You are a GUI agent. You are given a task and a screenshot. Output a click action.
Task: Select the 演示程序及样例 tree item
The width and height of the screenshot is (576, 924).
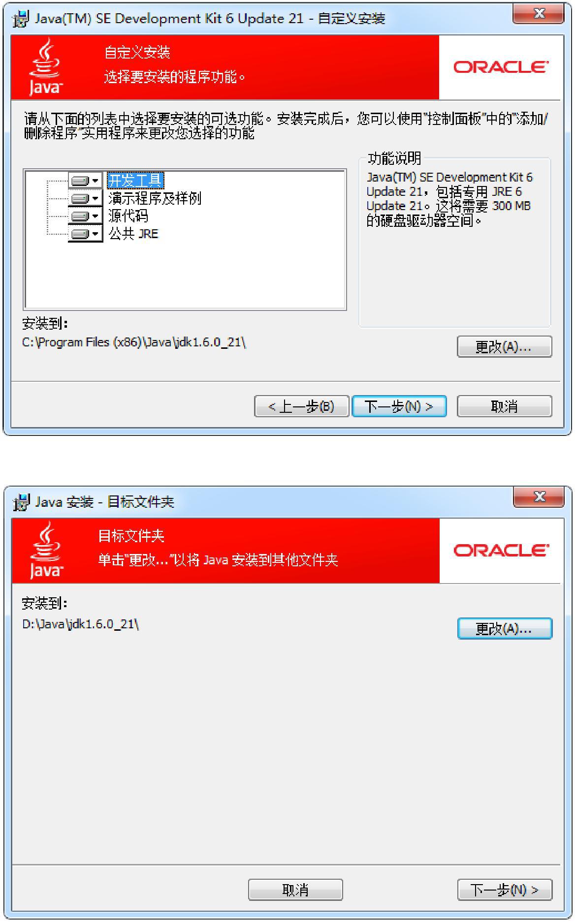pyautogui.click(x=155, y=198)
